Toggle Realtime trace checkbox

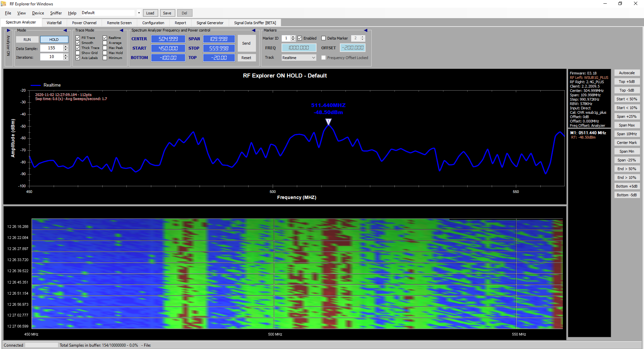pos(105,38)
